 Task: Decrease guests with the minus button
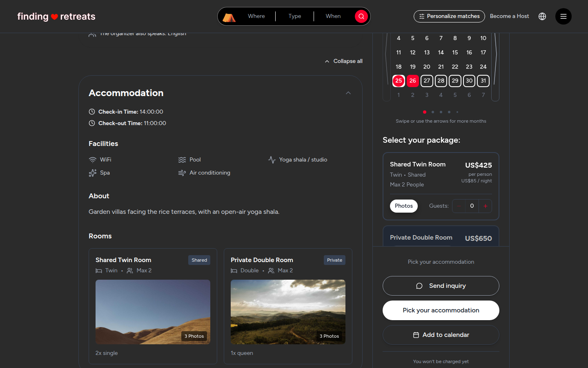pyautogui.click(x=459, y=206)
